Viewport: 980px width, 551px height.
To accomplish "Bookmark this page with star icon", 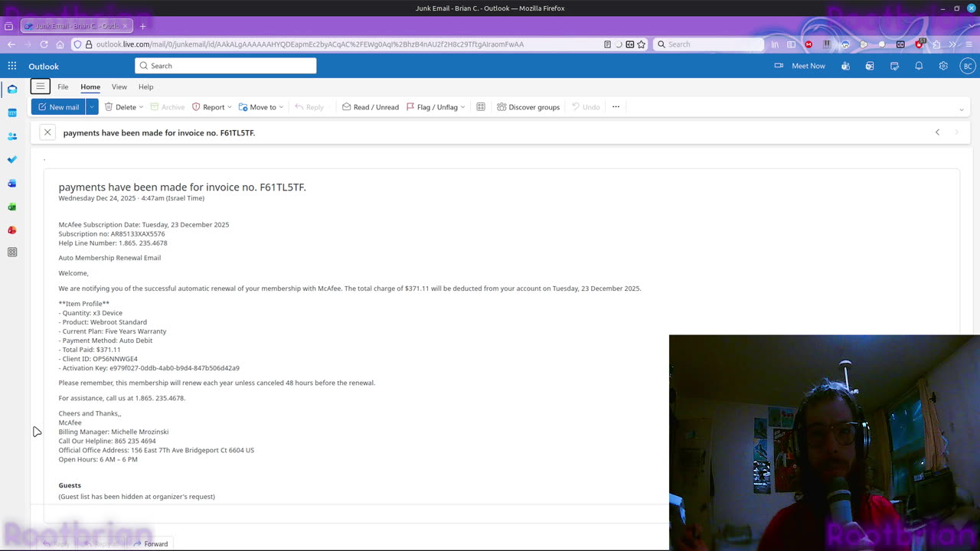I will 642,44.
